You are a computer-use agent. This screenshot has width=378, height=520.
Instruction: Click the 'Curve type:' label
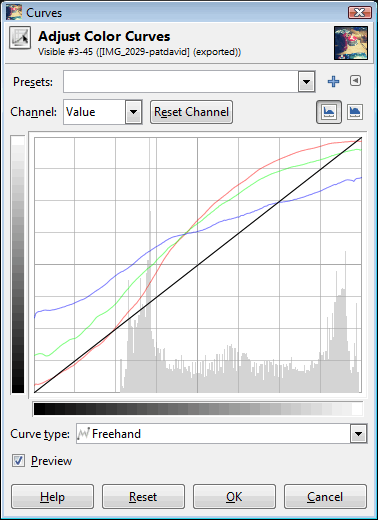(40, 434)
